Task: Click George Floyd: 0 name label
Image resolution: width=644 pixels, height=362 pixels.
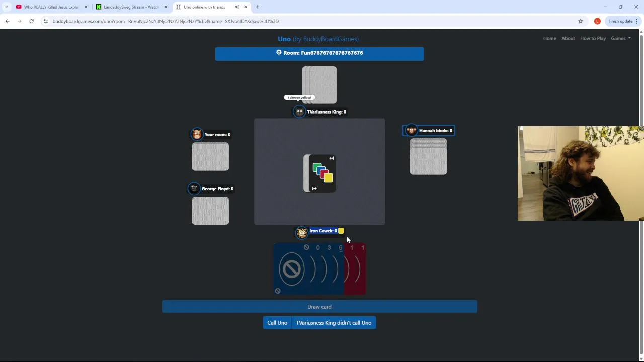Action: (x=217, y=189)
